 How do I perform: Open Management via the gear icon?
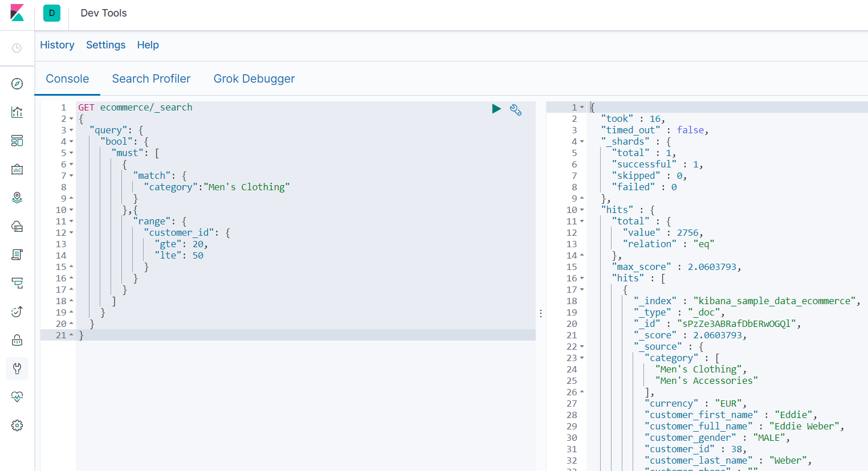click(x=17, y=425)
